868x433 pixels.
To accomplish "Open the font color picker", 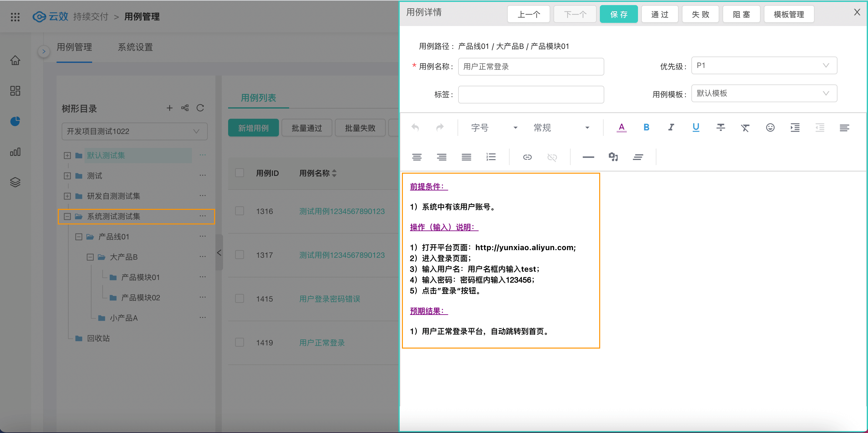I will [622, 128].
